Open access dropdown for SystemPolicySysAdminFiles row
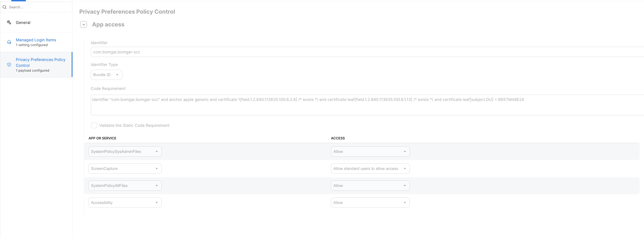 pyautogui.click(x=370, y=152)
